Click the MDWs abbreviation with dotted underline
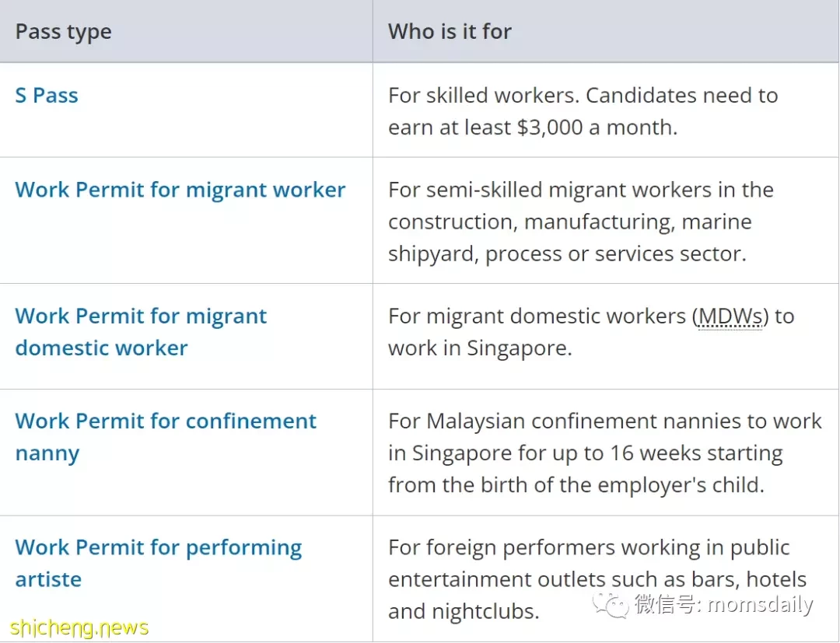840x643 pixels. point(730,316)
